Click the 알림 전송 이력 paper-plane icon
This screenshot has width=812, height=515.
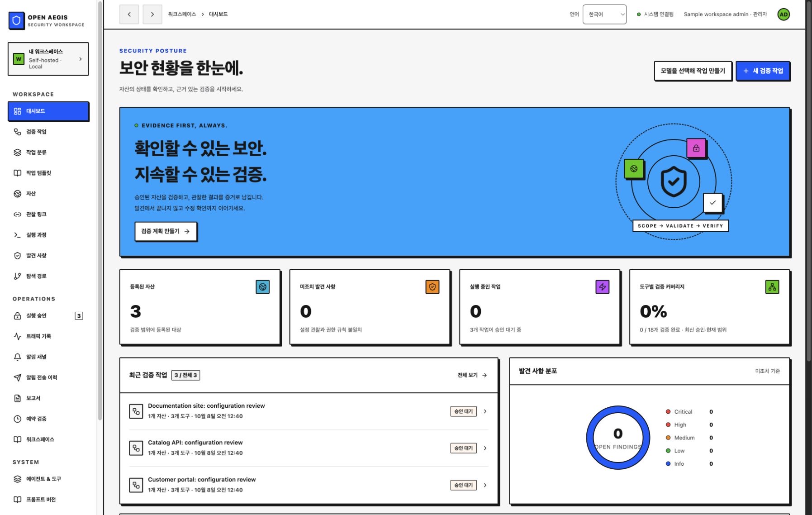18,377
